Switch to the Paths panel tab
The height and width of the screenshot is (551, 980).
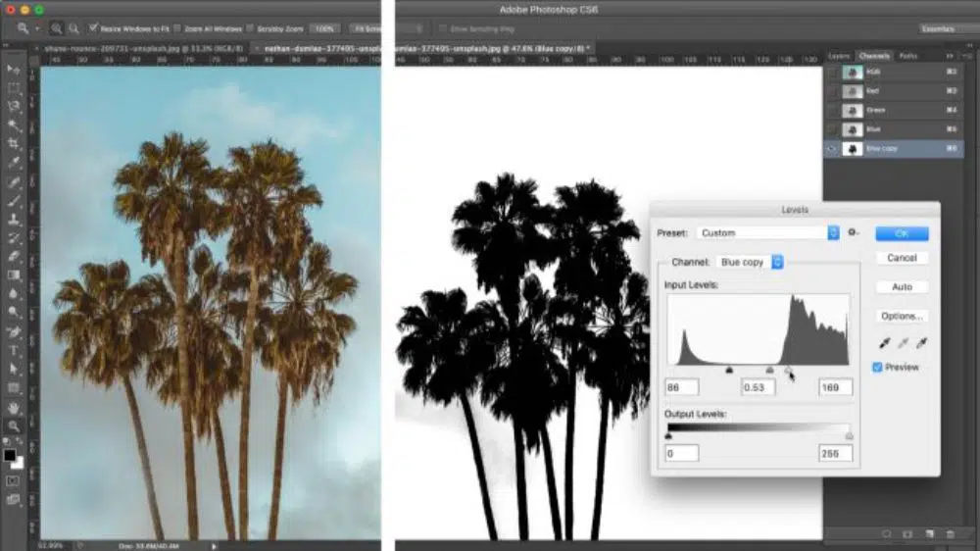coord(908,56)
